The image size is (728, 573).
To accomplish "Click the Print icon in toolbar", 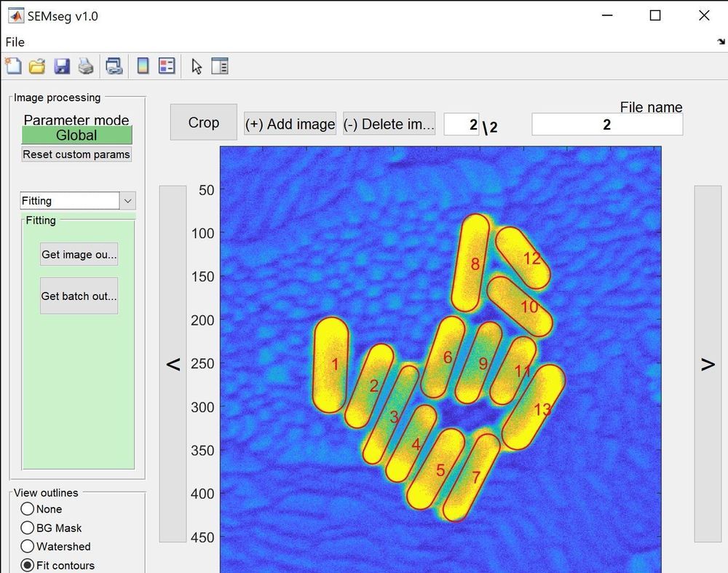I will tap(86, 67).
